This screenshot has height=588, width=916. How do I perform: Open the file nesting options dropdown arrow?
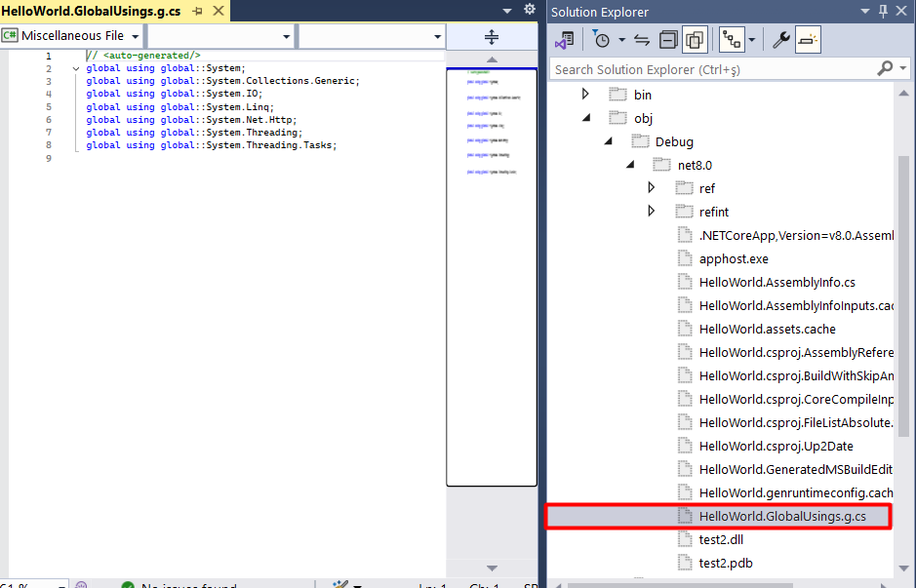(x=752, y=40)
